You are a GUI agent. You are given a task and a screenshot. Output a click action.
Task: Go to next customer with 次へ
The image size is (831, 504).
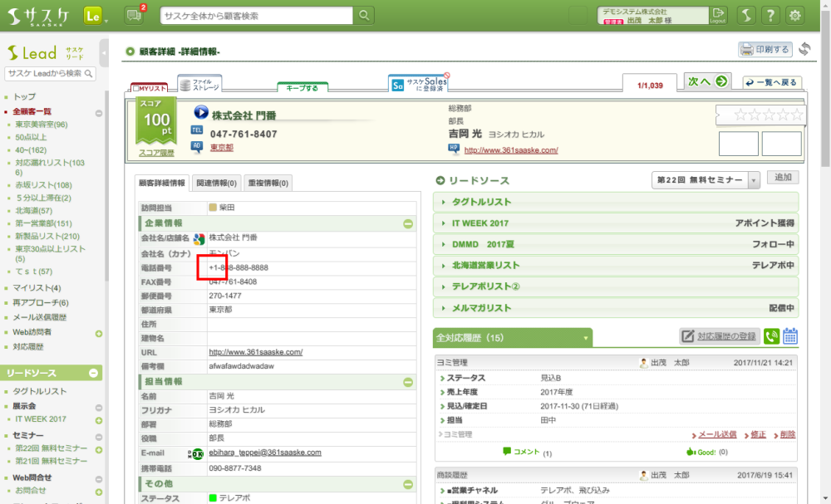tap(707, 81)
